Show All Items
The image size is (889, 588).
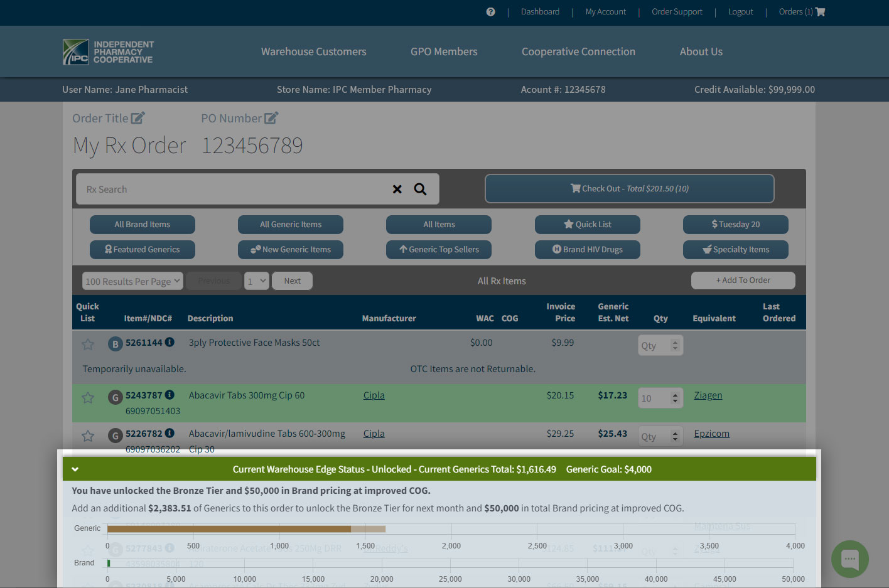tap(439, 225)
